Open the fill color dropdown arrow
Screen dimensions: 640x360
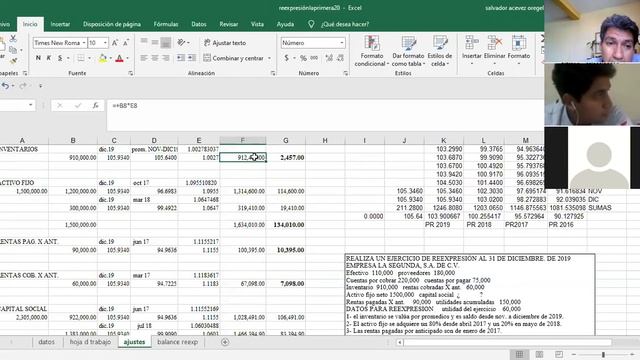[x=111, y=58]
